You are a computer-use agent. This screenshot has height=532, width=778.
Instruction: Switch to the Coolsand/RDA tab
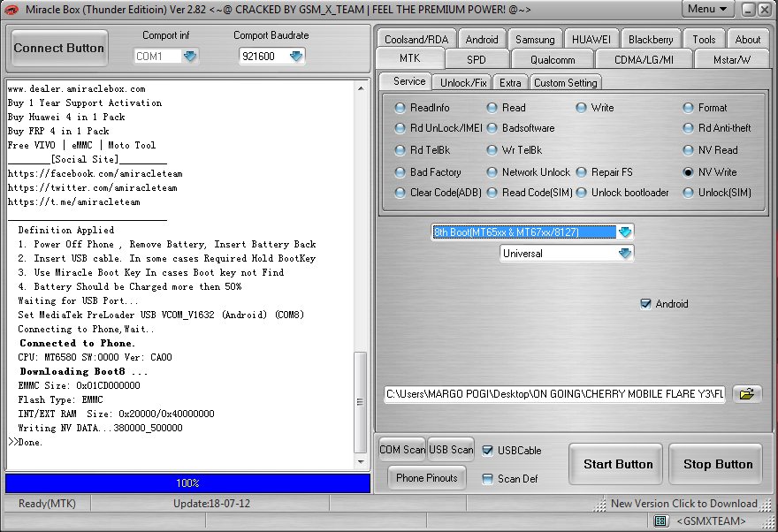(416, 39)
